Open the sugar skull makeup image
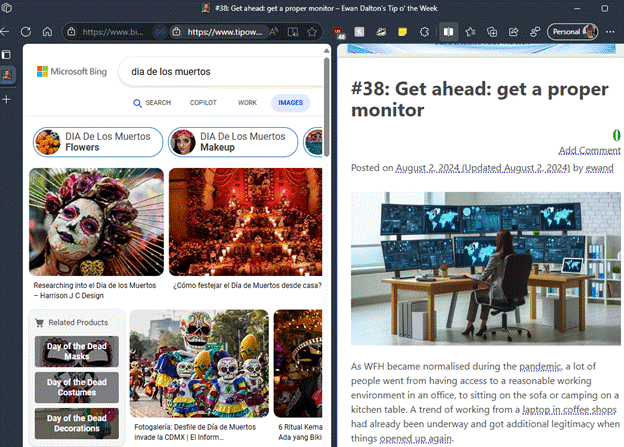Image resolution: width=624 pixels, height=447 pixels. click(96, 222)
